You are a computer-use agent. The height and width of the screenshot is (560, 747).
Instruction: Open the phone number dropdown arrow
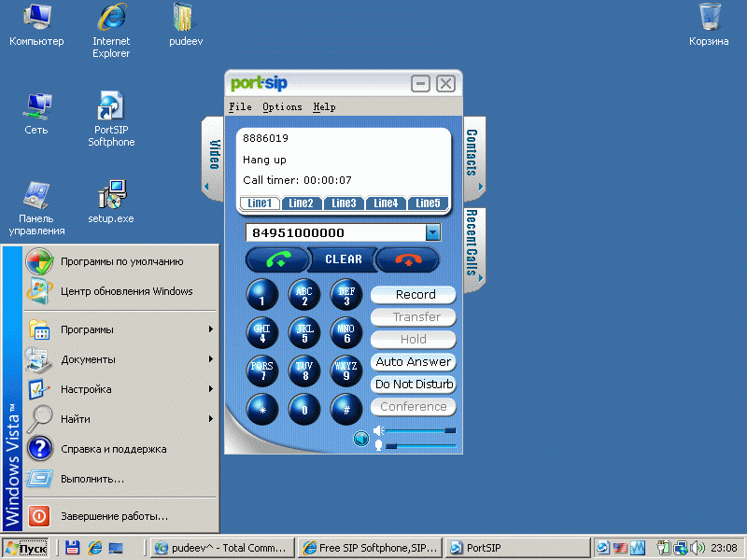click(x=432, y=232)
